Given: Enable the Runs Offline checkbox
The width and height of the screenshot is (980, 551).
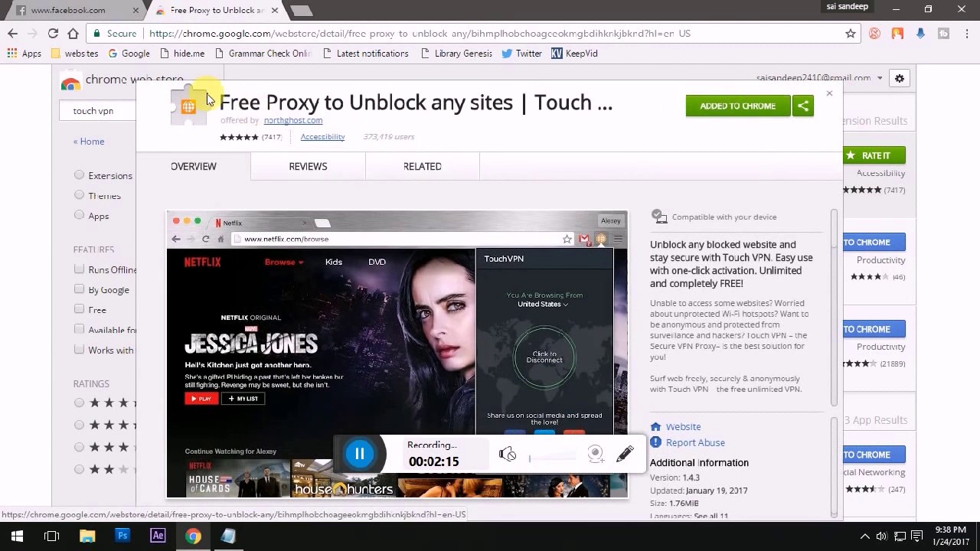Looking at the screenshot, I should [x=79, y=269].
